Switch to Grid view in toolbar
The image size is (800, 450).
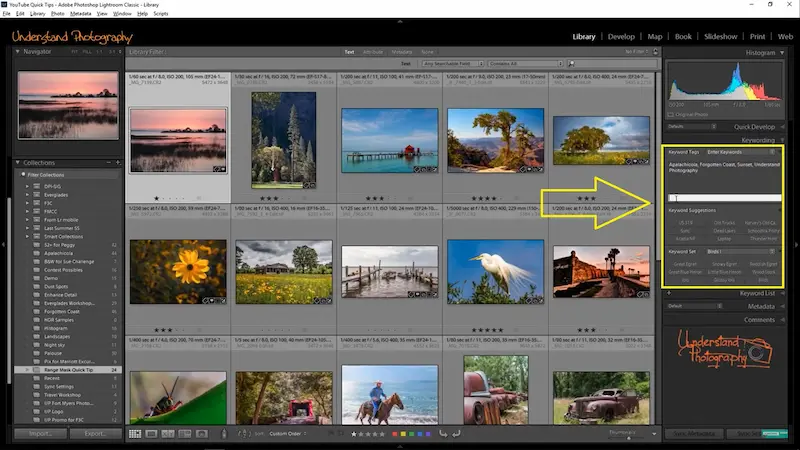135,434
